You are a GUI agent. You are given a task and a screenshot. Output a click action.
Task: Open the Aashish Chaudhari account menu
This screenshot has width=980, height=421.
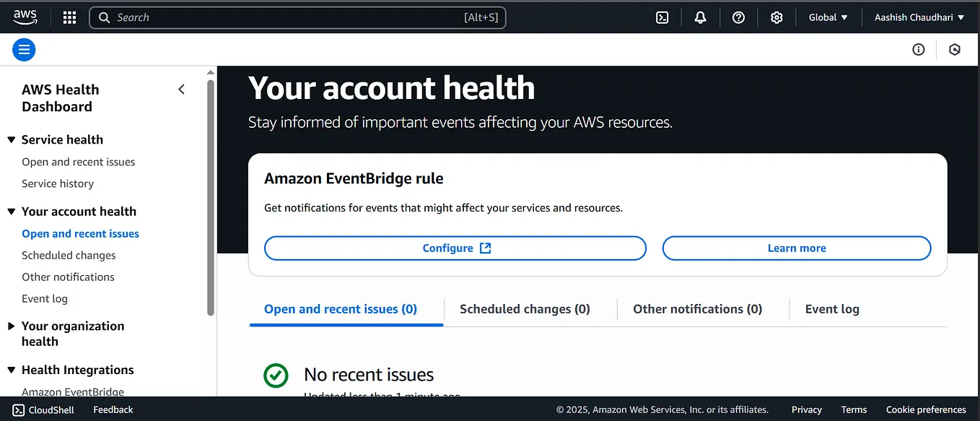(x=918, y=17)
